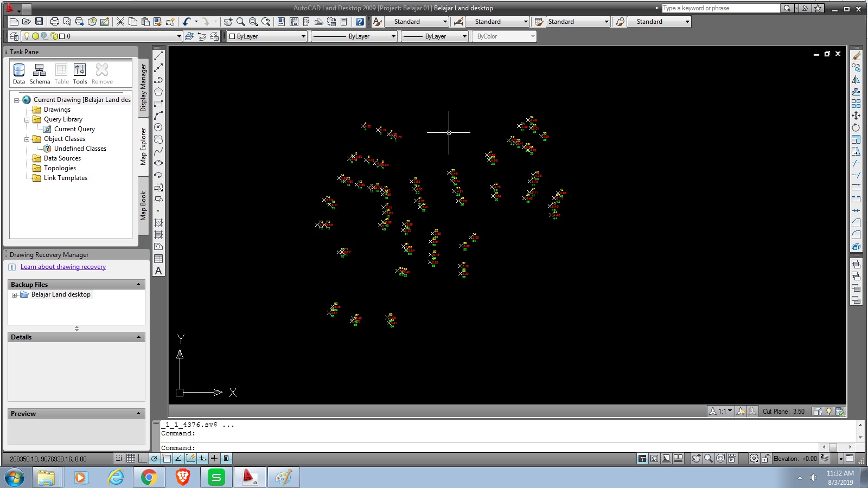Click the Zoom Previous icon
Viewport: 868px width, 488px height.
[x=266, y=22]
